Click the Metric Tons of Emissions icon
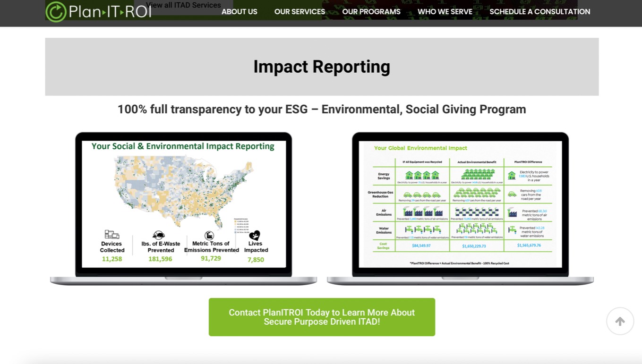 point(209,235)
